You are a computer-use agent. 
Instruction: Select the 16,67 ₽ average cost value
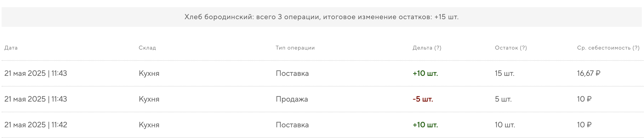tap(588, 73)
